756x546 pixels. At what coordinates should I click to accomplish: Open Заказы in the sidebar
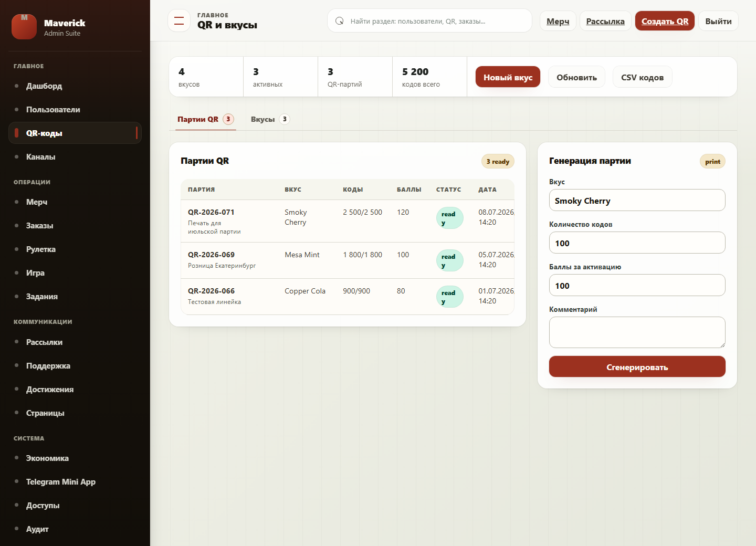75,226
